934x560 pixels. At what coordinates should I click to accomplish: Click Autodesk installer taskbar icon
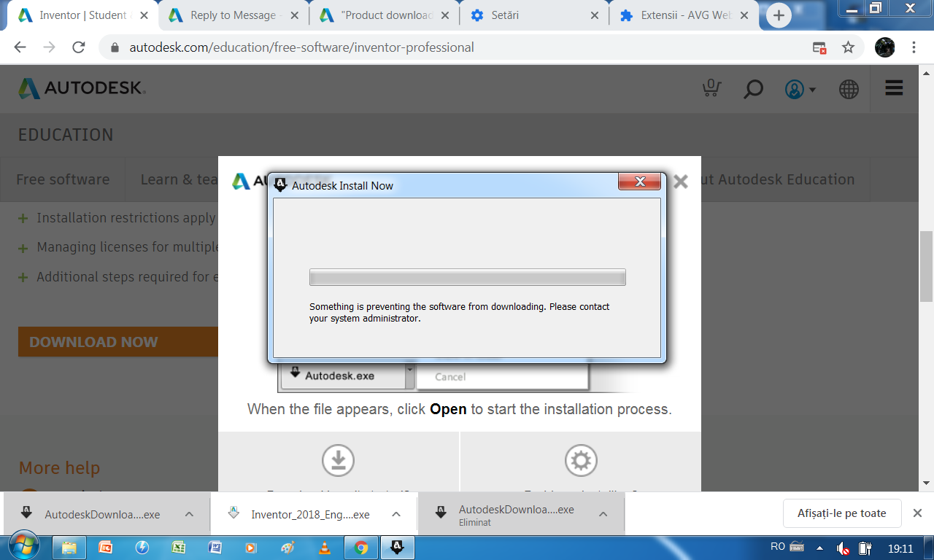(x=398, y=548)
